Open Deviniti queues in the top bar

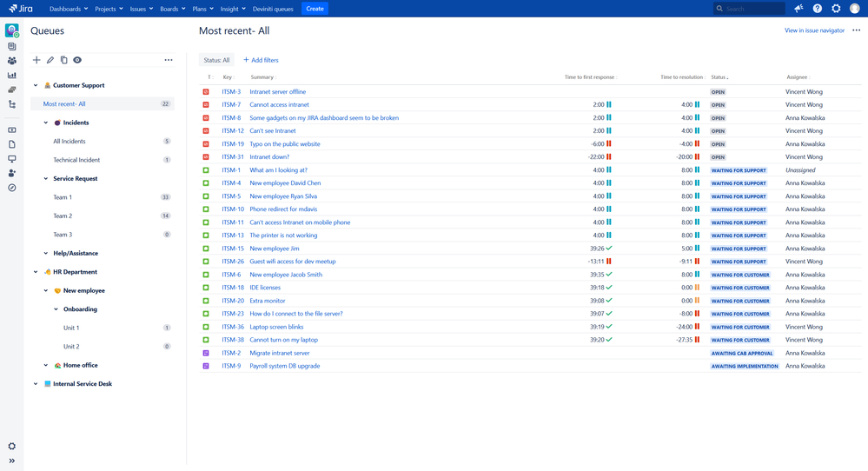pos(273,9)
